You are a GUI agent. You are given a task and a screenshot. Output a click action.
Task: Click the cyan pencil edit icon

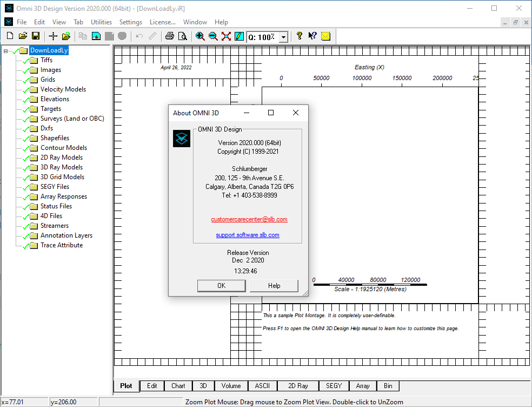coord(239,36)
